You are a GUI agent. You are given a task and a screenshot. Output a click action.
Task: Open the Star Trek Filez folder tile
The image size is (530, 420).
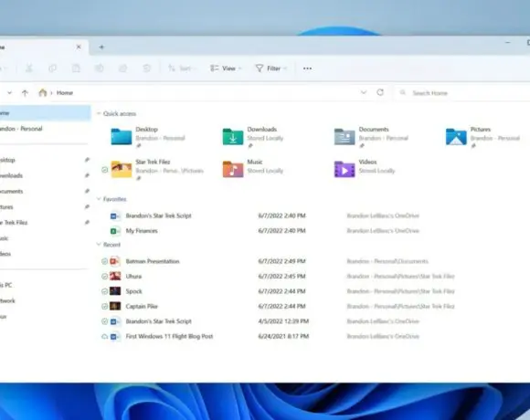click(157, 169)
